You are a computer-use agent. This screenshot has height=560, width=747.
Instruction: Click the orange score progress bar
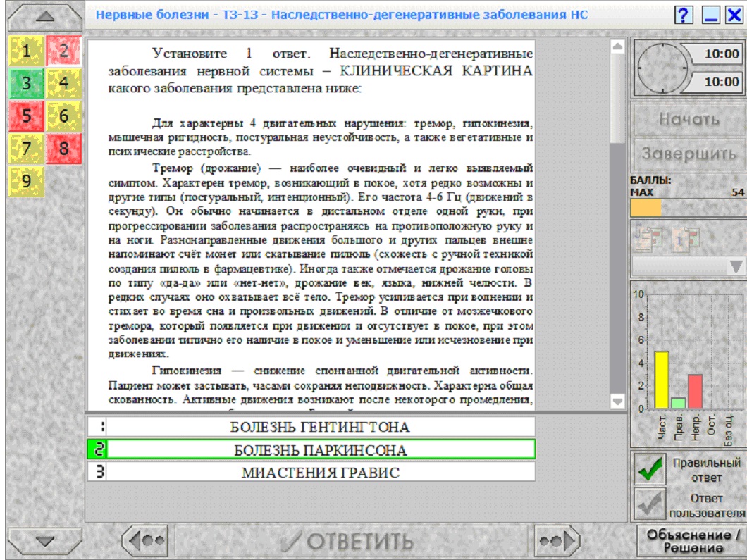click(646, 208)
